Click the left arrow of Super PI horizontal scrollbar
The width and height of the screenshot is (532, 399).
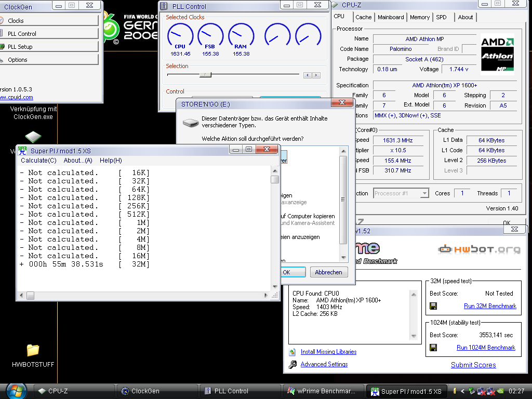click(x=21, y=296)
